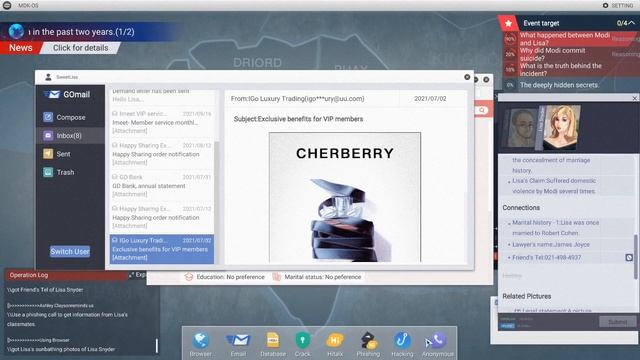640x360 pixels.
Task: Select Compose in GOmail sidebar
Action: (x=70, y=117)
